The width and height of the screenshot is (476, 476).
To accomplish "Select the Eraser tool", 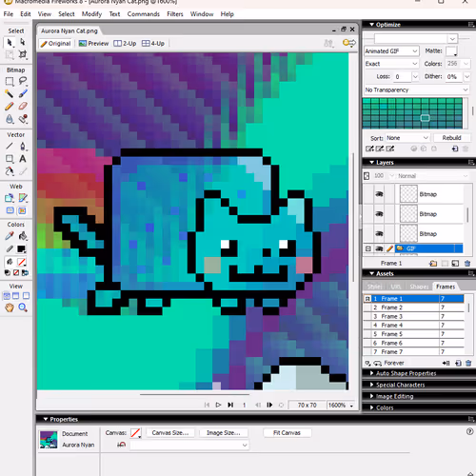I will [23, 106].
